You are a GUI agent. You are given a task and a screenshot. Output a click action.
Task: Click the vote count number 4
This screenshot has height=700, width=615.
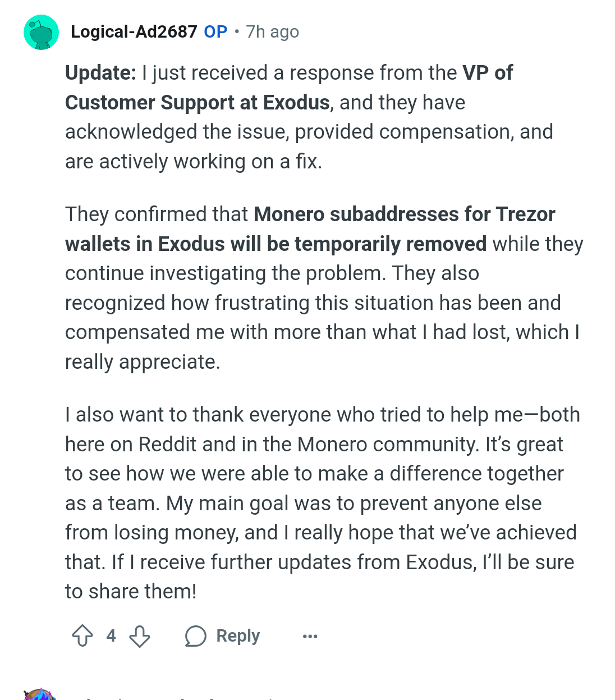click(x=111, y=635)
